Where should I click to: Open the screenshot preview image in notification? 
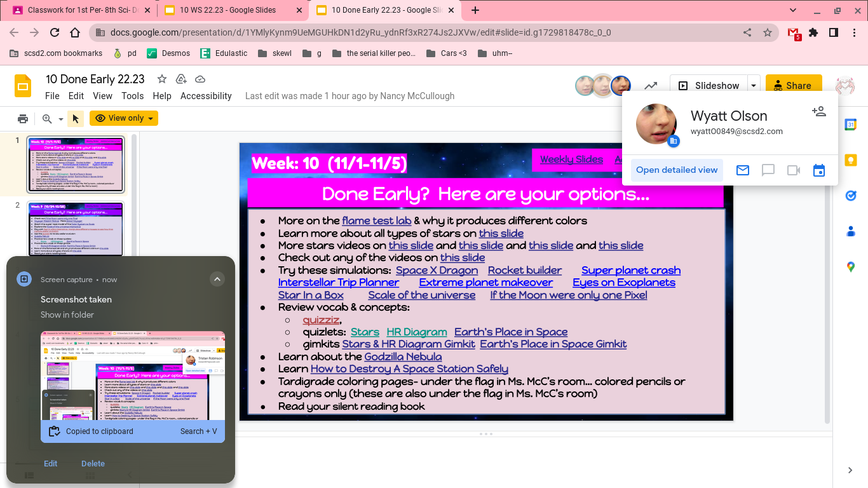pyautogui.click(x=133, y=376)
